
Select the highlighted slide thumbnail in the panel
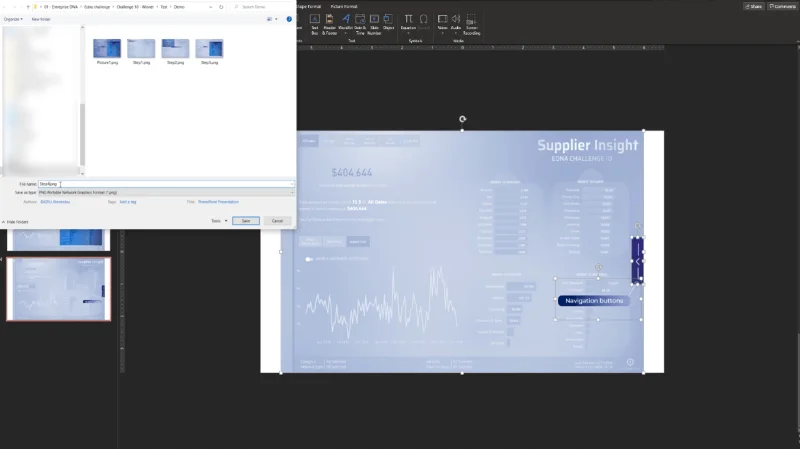click(x=59, y=289)
